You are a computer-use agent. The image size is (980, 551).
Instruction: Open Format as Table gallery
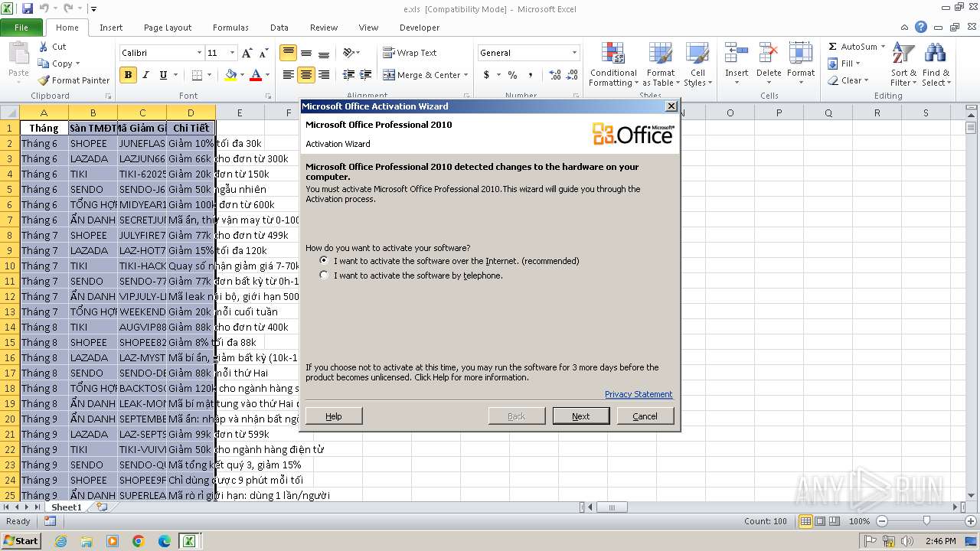pyautogui.click(x=660, y=65)
